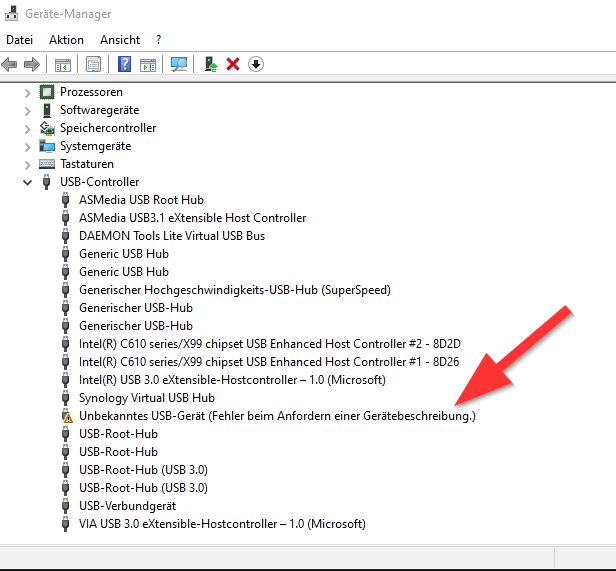616x571 pixels.
Task: Click the update driver toolbar icon
Action: pyautogui.click(x=211, y=64)
